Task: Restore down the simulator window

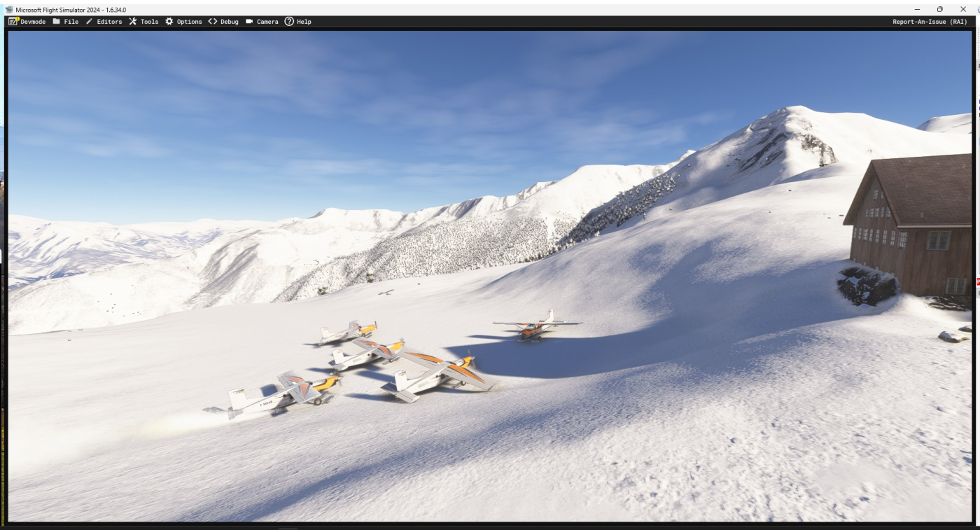Action: (939, 9)
